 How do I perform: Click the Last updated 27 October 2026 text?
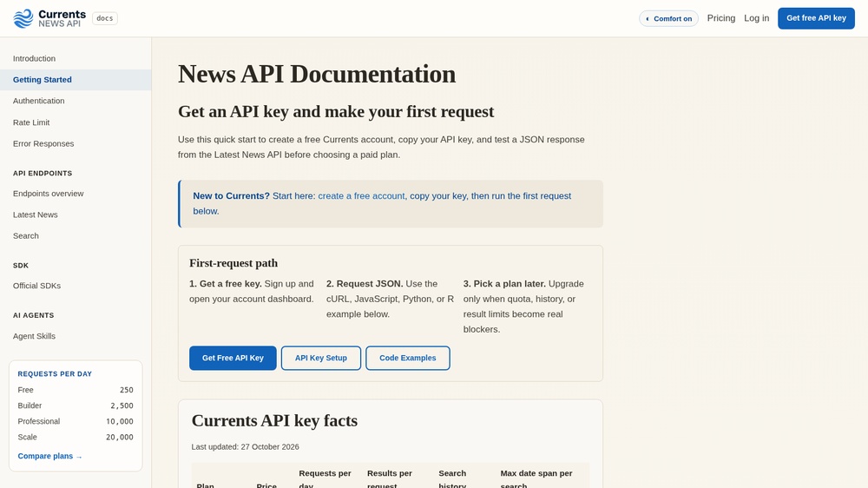[246, 446]
